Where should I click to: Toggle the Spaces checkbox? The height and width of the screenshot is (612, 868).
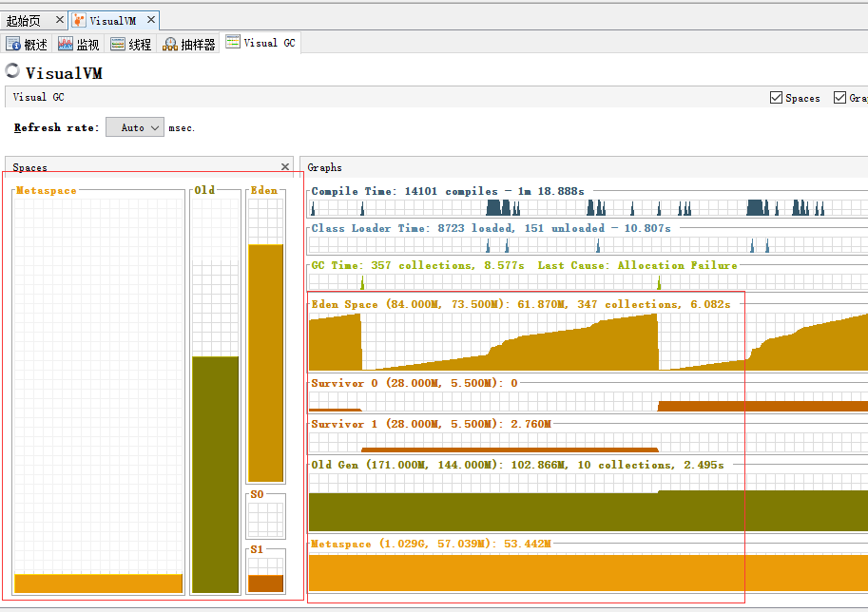[776, 97]
